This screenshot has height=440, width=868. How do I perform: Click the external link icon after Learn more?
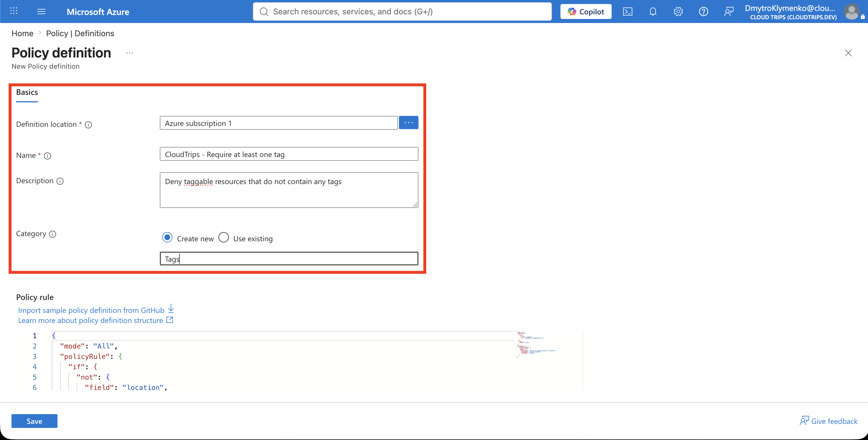[170, 320]
